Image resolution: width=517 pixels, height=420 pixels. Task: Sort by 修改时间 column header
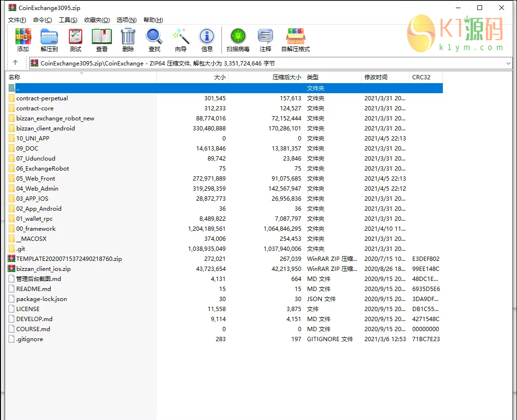(375, 77)
